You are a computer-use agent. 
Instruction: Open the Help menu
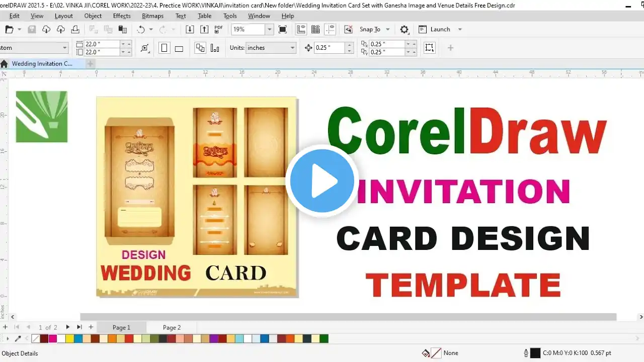tap(287, 16)
